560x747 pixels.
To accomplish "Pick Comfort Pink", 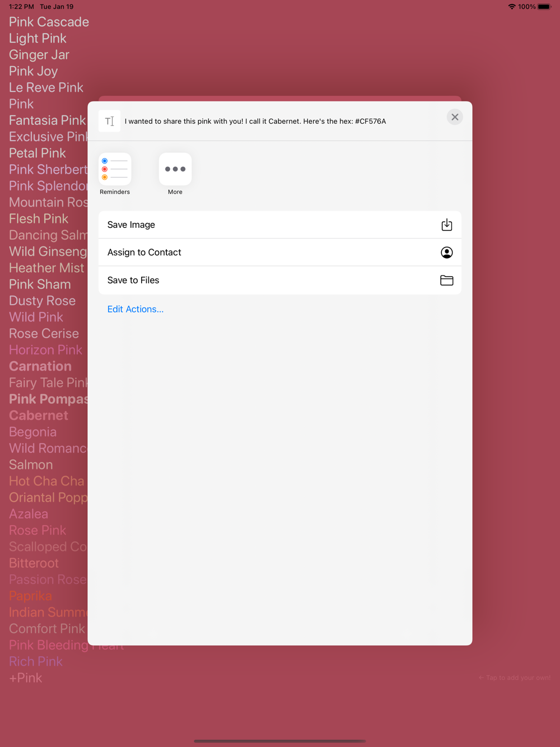I will tap(47, 628).
